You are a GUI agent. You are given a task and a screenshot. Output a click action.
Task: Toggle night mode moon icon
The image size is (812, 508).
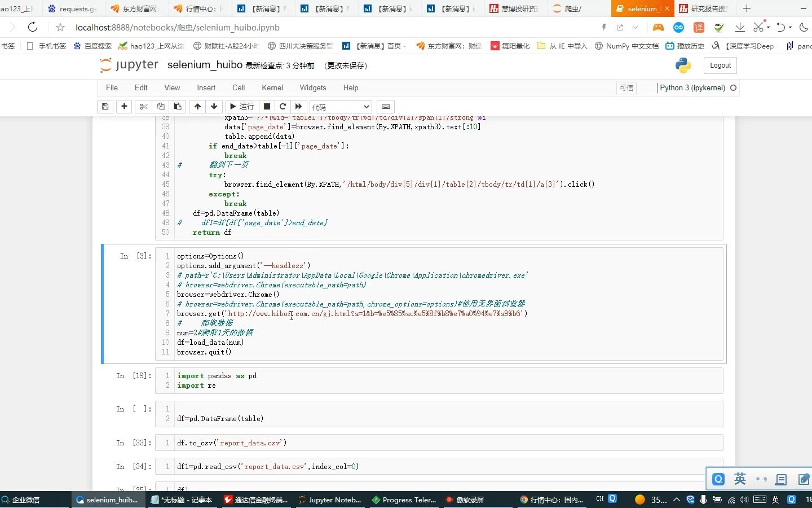[x=804, y=27]
